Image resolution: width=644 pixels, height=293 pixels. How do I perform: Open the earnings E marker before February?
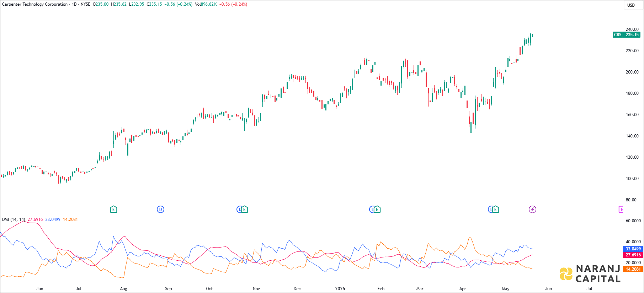click(x=377, y=209)
